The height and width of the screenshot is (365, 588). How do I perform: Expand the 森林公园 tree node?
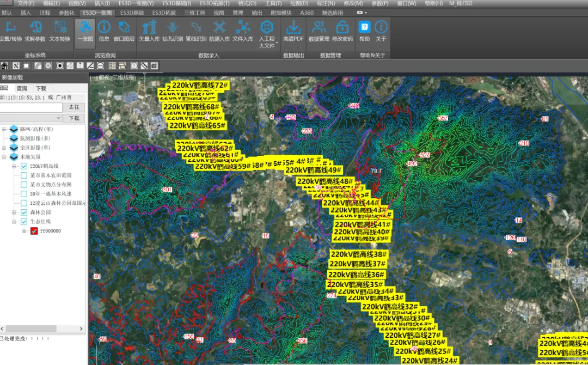pos(14,212)
